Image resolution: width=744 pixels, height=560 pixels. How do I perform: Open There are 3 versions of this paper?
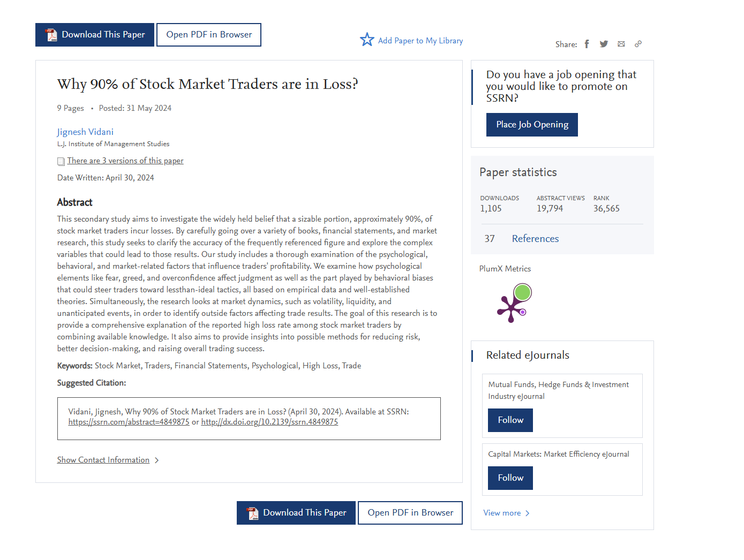pyautogui.click(x=125, y=161)
